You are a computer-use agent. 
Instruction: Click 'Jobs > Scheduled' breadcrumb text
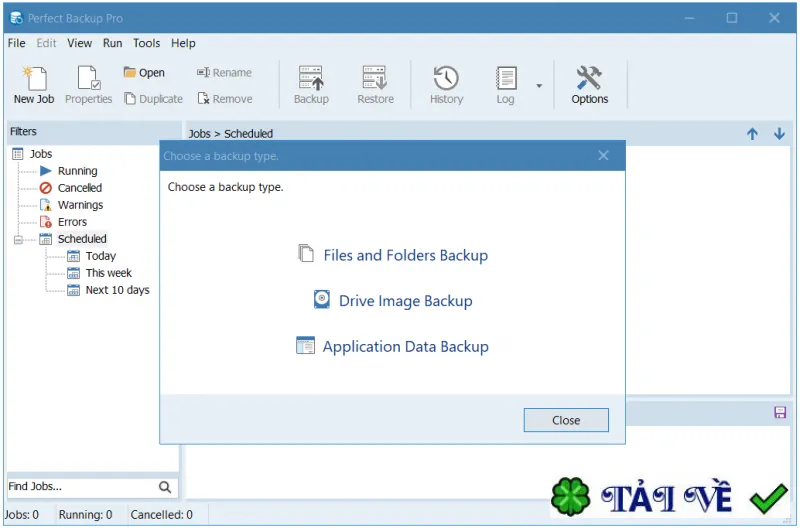coord(231,134)
